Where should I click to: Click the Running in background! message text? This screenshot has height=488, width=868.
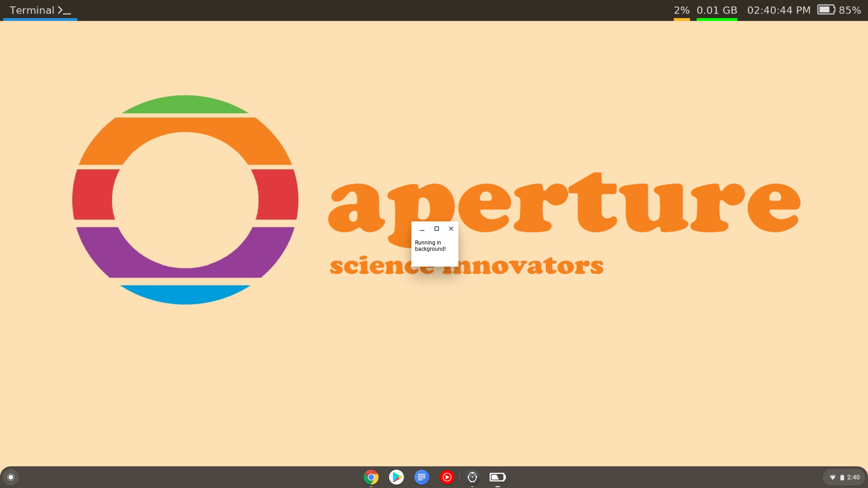click(x=430, y=246)
